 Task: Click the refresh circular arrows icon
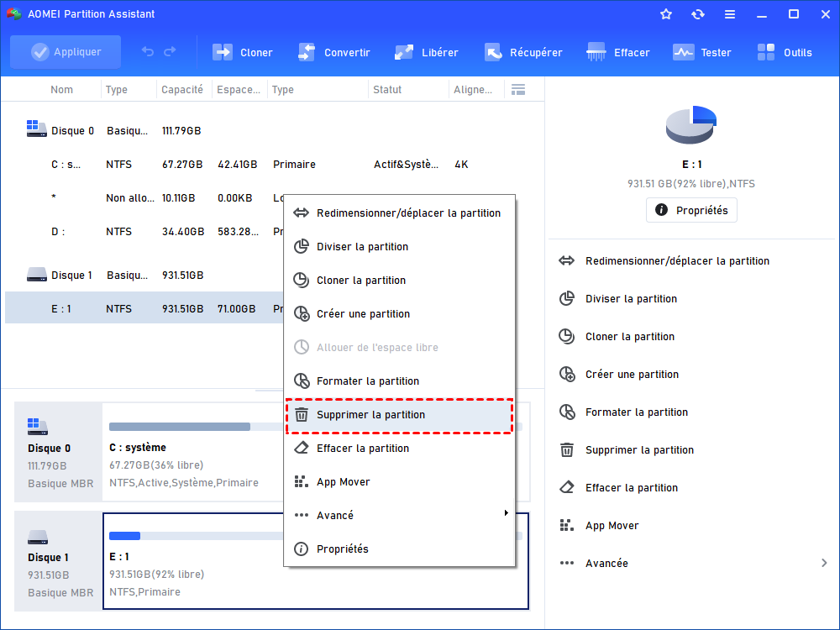click(698, 13)
